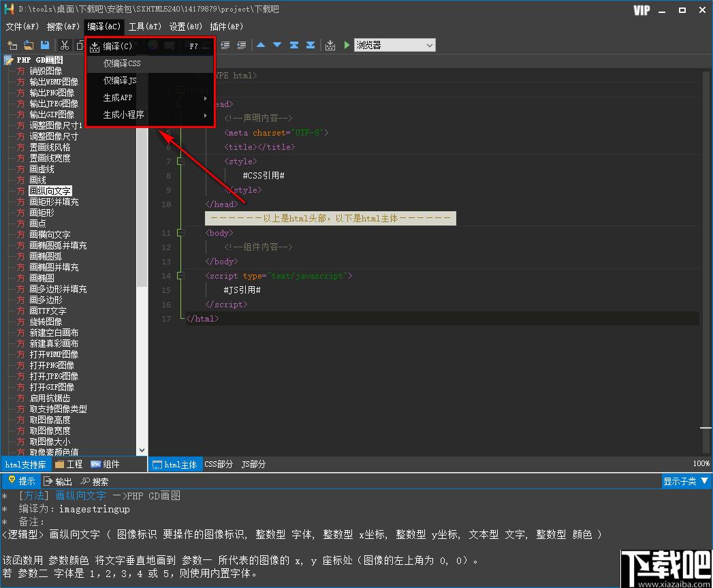
Task: Click the #JS引用# code line
Action: tap(242, 290)
